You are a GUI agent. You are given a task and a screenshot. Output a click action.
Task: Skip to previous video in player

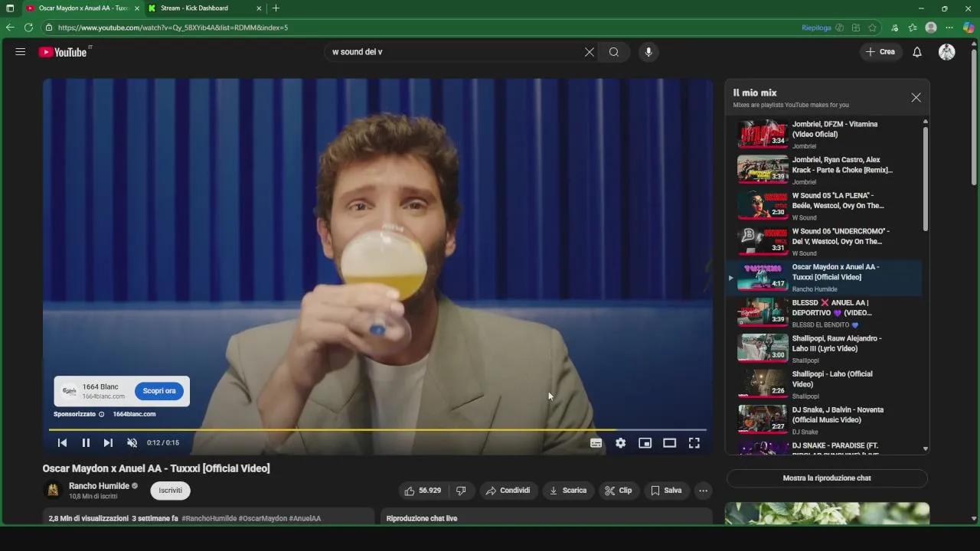pyautogui.click(x=63, y=443)
